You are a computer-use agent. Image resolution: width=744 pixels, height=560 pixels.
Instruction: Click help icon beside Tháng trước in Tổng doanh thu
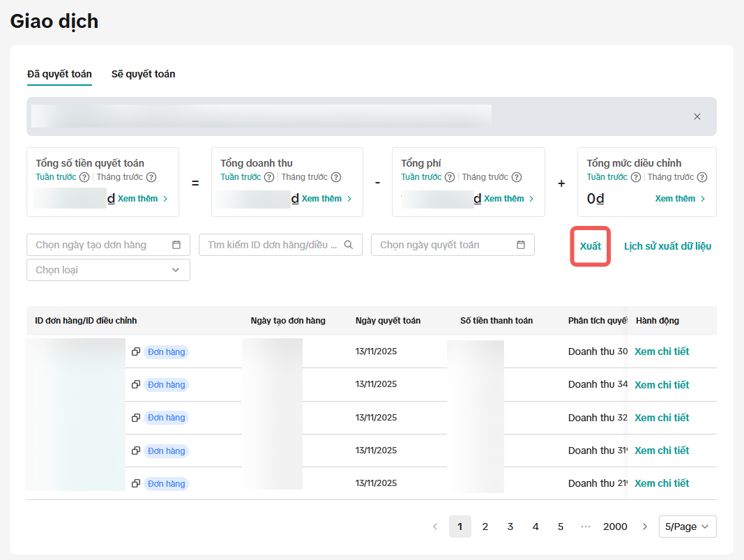336,177
